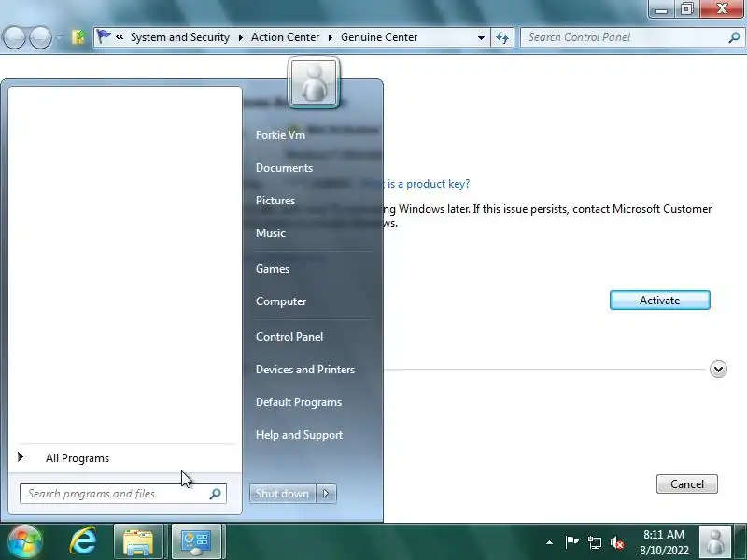Open Pictures from the Start menu
This screenshot has width=747, height=560.
tap(275, 201)
